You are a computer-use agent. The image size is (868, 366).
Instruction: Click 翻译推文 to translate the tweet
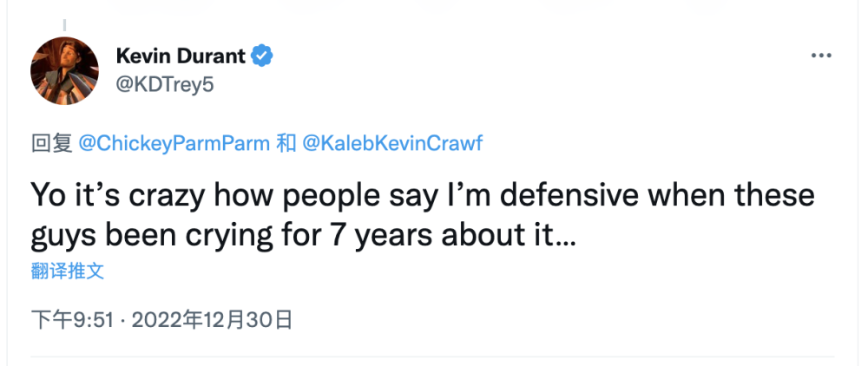pos(68,271)
